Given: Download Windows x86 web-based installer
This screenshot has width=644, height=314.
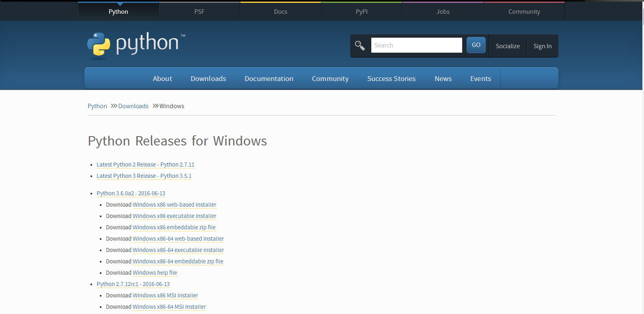Looking at the screenshot, I should [x=174, y=205].
